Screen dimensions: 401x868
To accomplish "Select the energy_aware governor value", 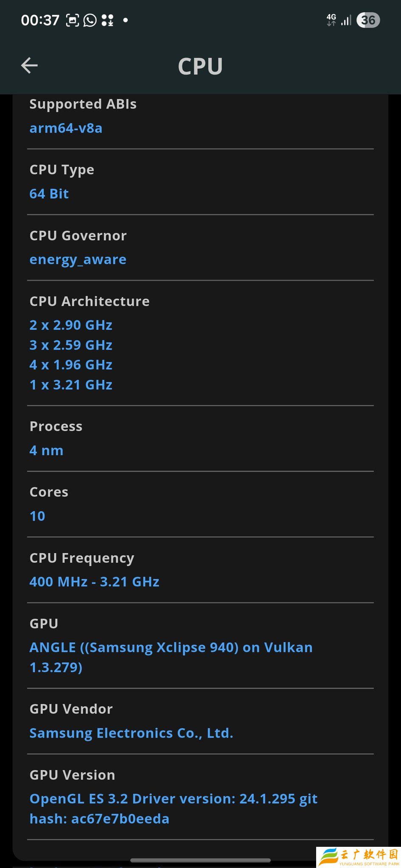I will (78, 259).
